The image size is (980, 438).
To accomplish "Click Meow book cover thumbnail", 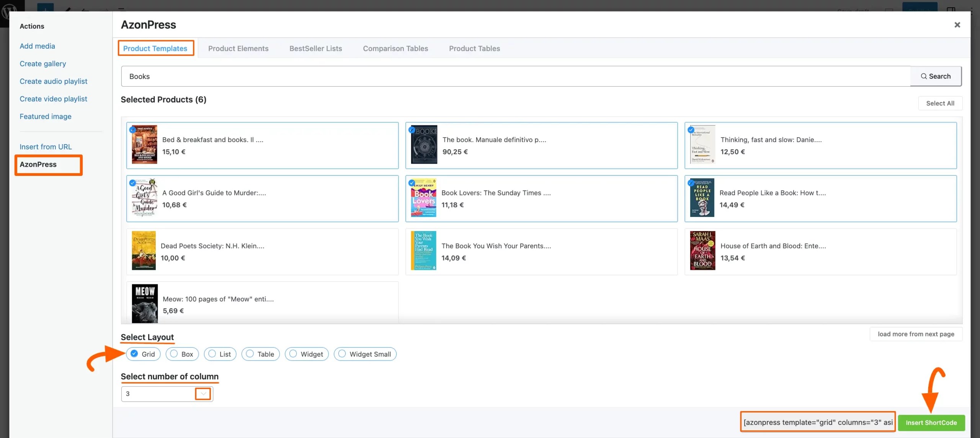I will pyautogui.click(x=144, y=303).
